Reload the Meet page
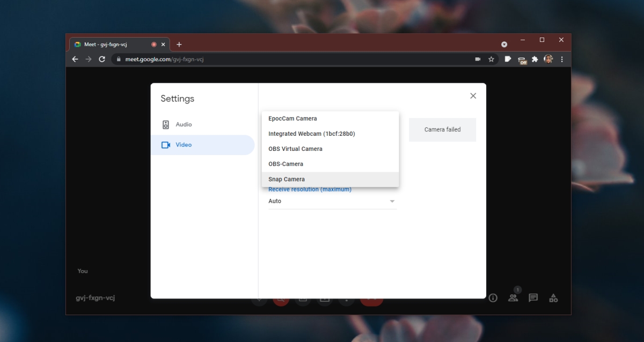This screenshot has width=644, height=342. pos(102,59)
